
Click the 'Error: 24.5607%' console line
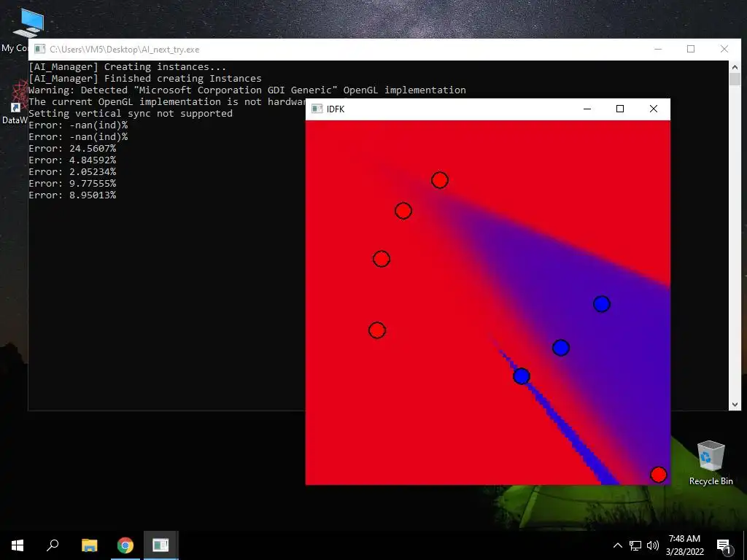coord(72,149)
